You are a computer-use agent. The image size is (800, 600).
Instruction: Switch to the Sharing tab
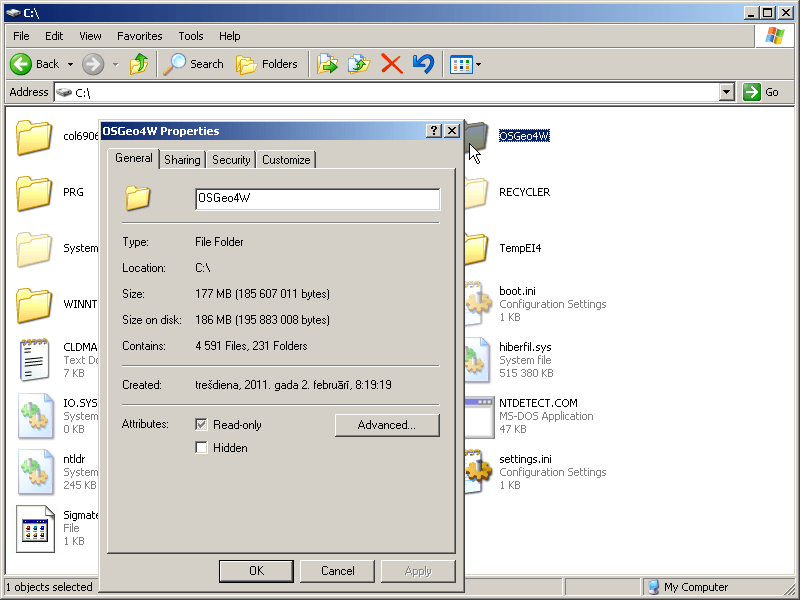pos(182,160)
